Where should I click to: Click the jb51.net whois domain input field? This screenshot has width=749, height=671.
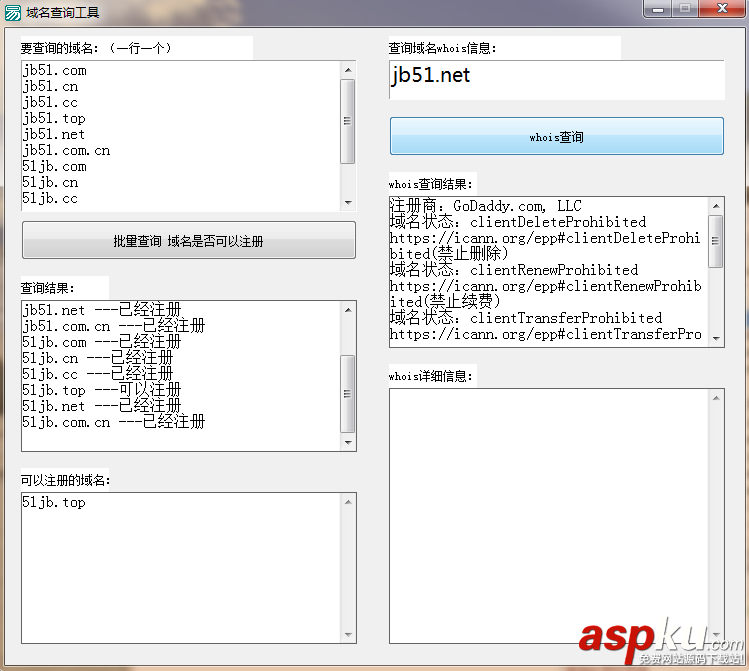(x=556, y=80)
